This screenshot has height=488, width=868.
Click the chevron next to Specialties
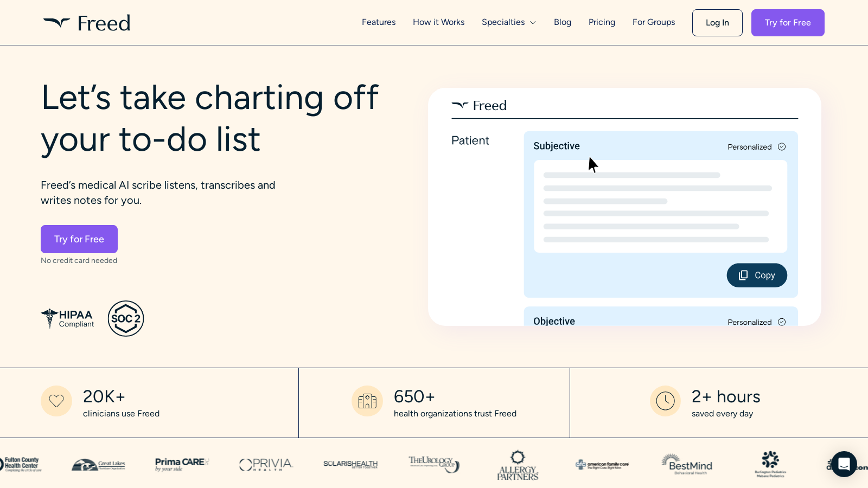point(533,22)
